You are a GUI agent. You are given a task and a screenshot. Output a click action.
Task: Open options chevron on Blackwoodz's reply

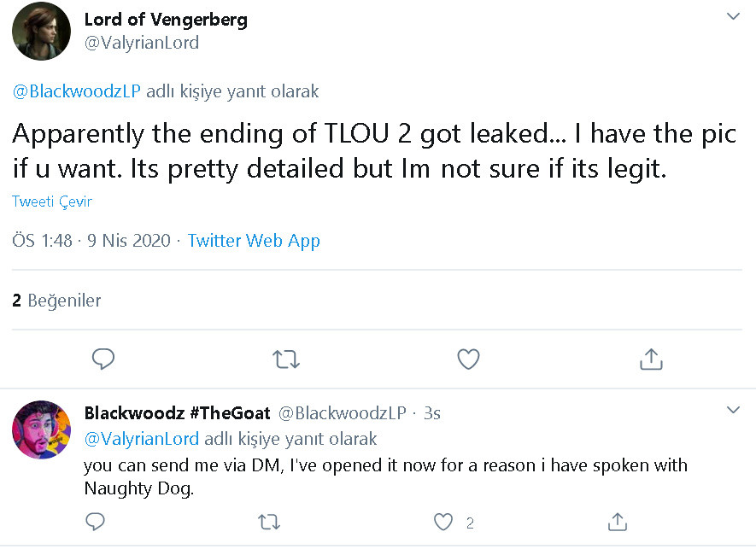pos(733,410)
